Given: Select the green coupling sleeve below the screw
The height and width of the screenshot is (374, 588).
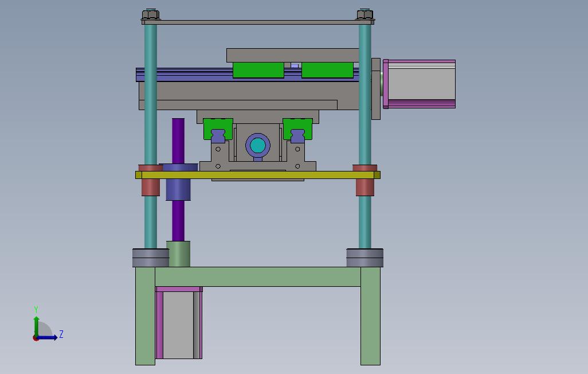Looking at the screenshot, I should [178, 254].
